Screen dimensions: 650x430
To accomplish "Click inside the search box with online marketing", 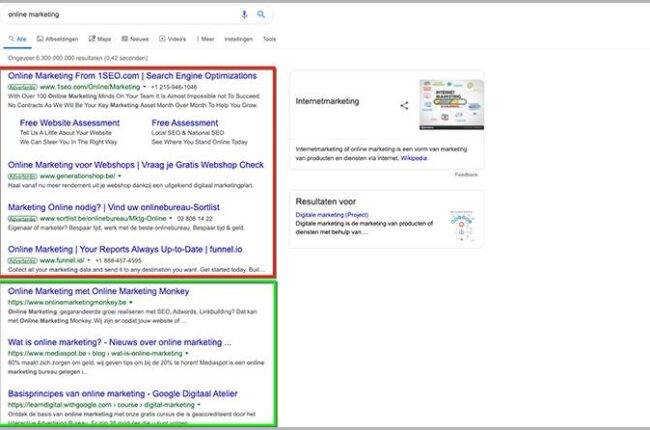I will tap(120, 15).
